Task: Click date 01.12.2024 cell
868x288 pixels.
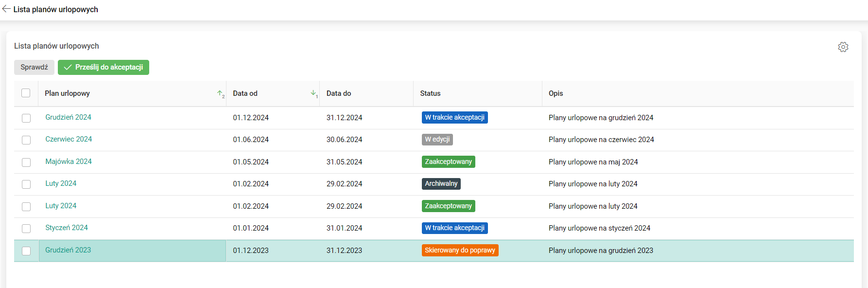Action: (251, 118)
